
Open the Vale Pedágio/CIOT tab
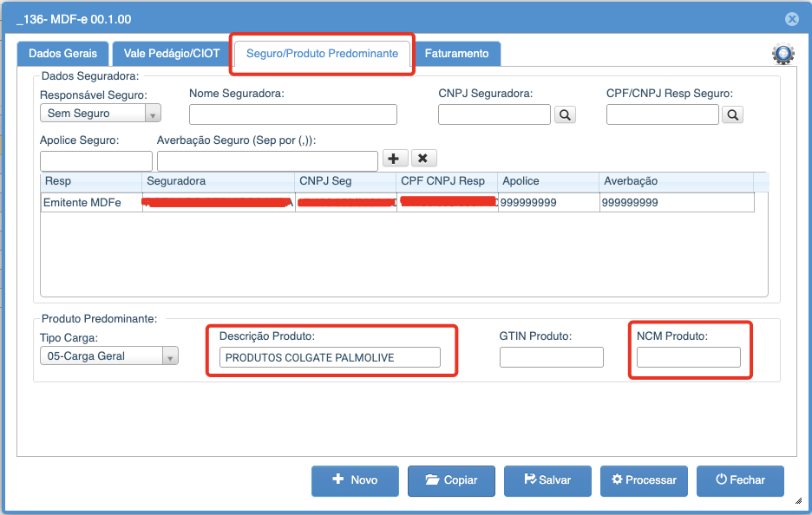coord(172,54)
